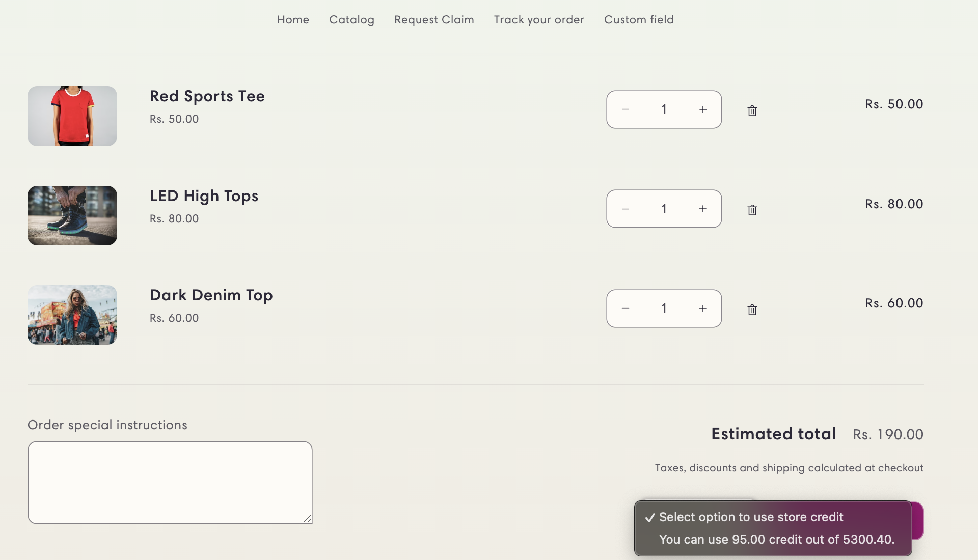The height and width of the screenshot is (560, 978).
Task: Delete Red Sports Tee with trash icon
Action: pos(752,110)
